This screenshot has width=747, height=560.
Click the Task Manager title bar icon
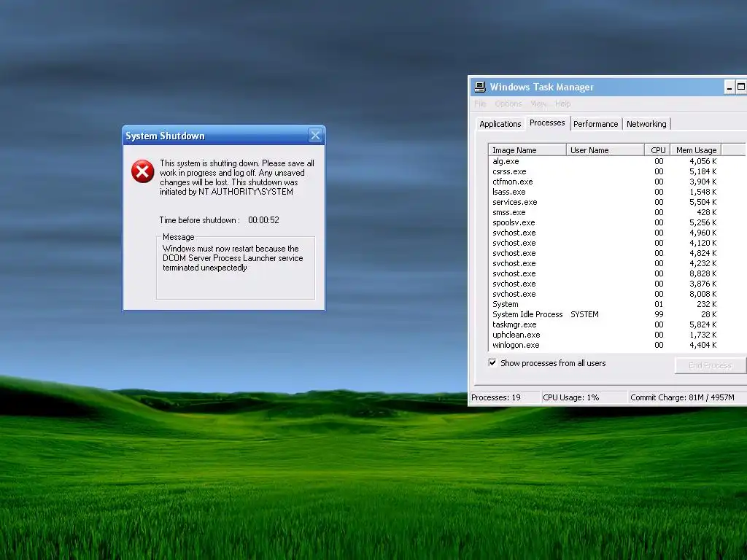[x=480, y=87]
